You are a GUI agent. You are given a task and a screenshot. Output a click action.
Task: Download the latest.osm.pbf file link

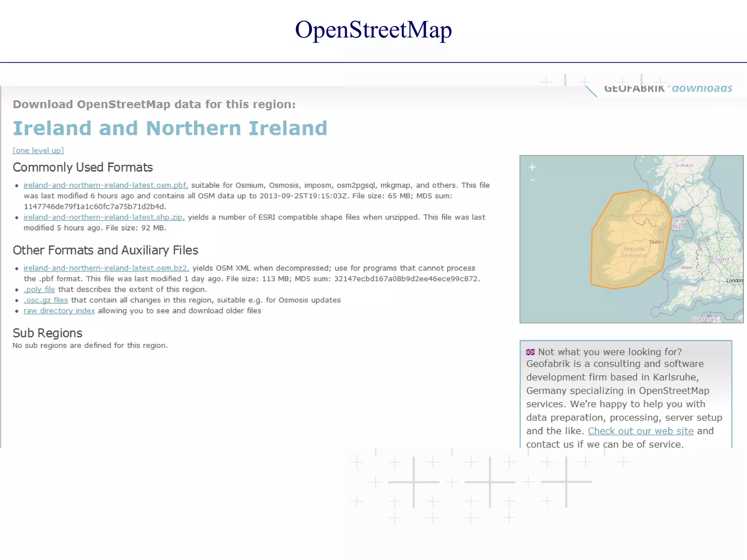[106, 185]
